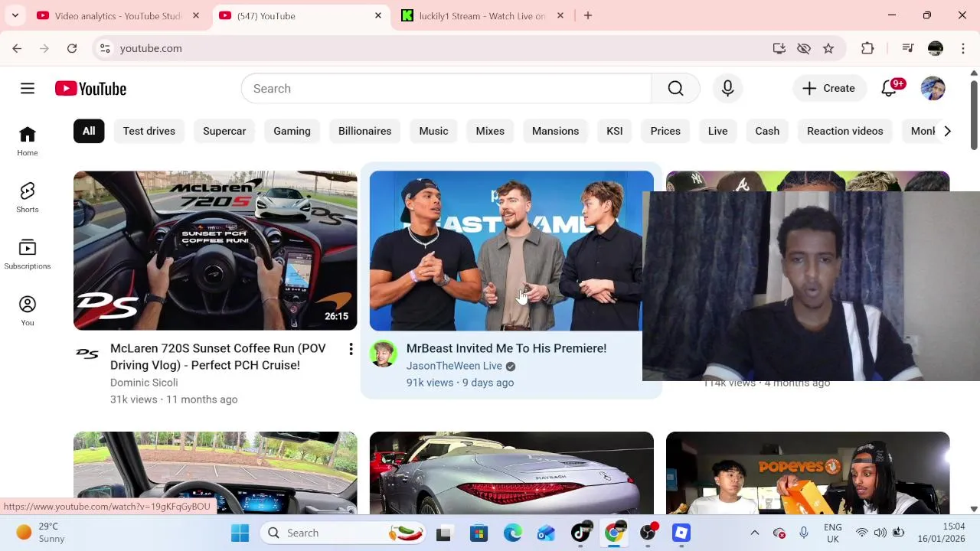Go back in browser history

coord(17,48)
